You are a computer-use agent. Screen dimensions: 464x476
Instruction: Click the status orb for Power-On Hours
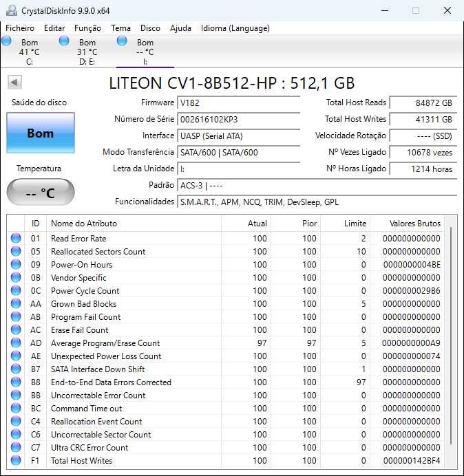[x=16, y=264]
